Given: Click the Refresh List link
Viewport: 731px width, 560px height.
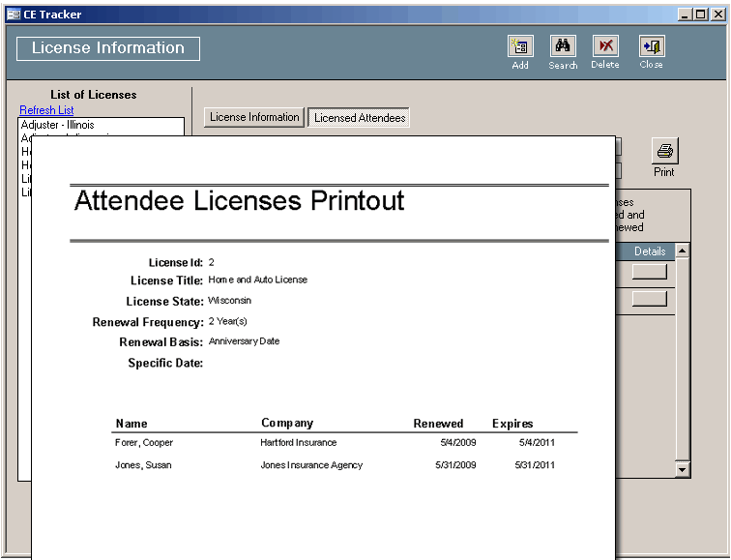Looking at the screenshot, I should pyautogui.click(x=46, y=110).
